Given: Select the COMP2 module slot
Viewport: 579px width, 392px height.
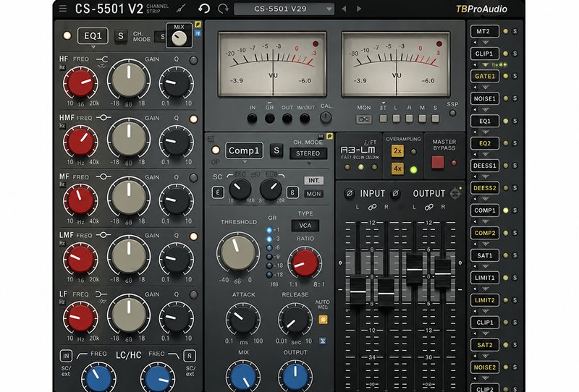Looking at the screenshot, I should [484, 233].
